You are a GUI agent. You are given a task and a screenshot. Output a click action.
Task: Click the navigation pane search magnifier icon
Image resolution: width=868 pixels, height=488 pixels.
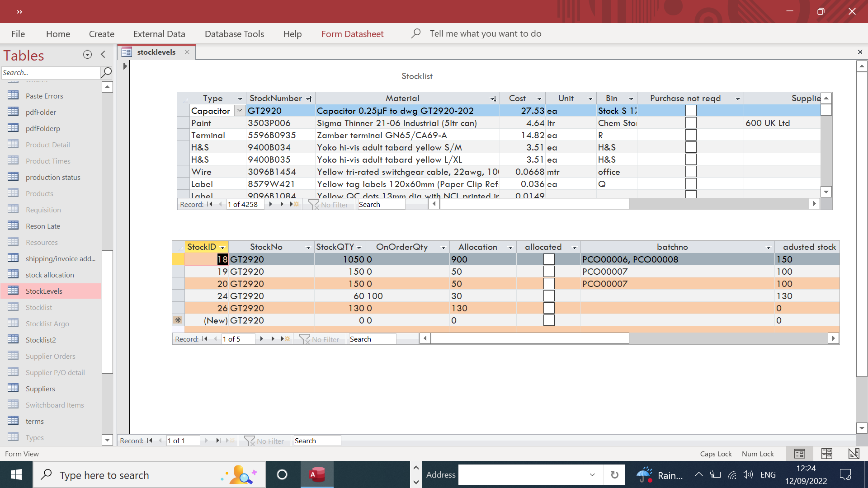(x=107, y=72)
